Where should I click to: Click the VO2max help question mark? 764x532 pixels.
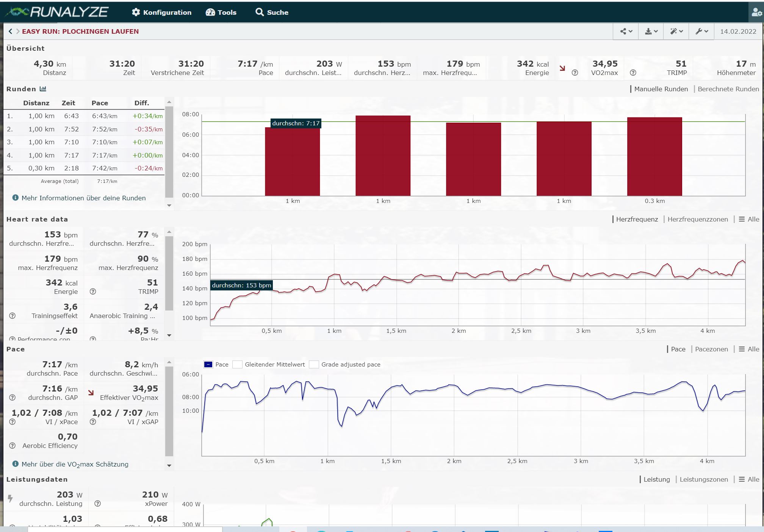(x=575, y=73)
